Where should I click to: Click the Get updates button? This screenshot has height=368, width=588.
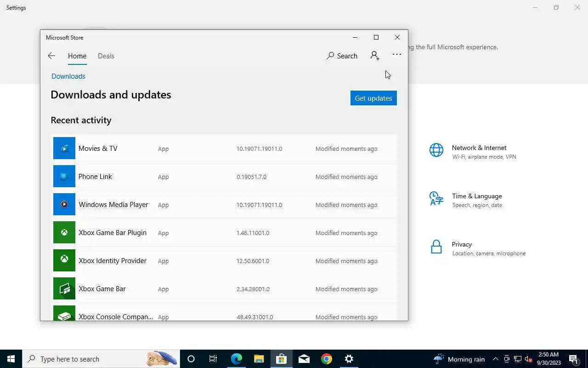pyautogui.click(x=373, y=98)
